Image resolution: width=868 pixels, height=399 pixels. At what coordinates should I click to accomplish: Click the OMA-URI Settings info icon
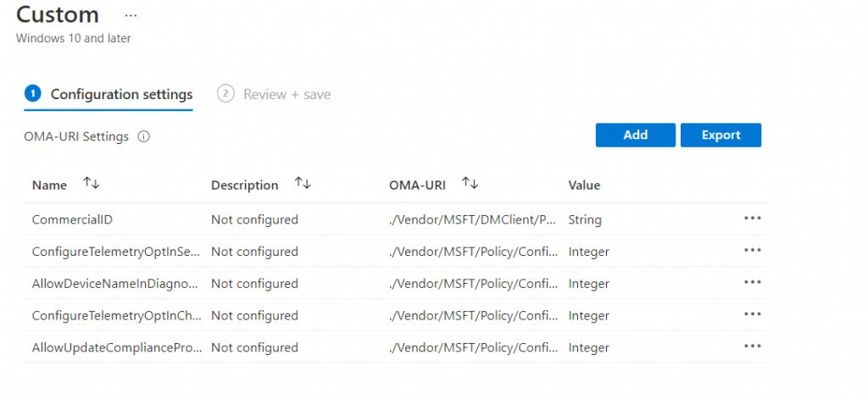(x=143, y=136)
